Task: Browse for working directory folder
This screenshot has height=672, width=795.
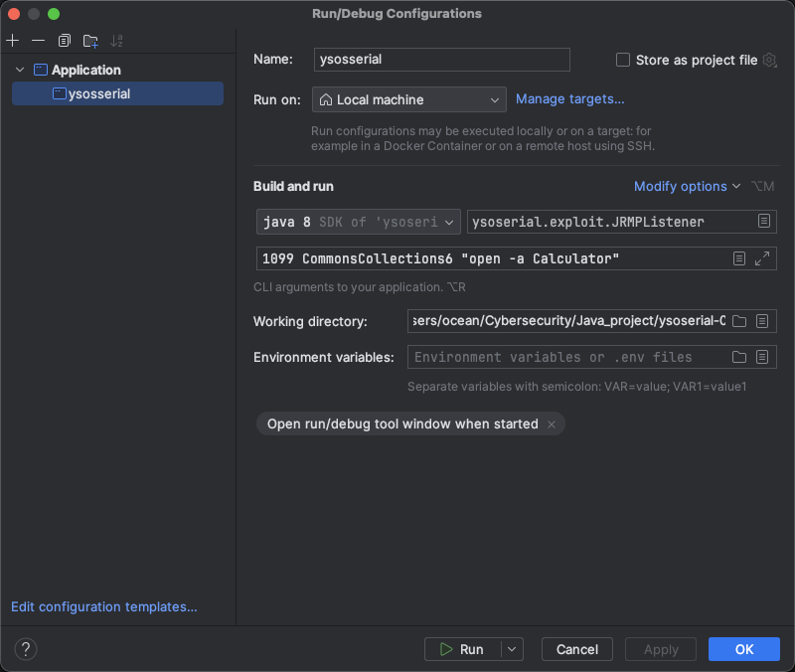Action: coord(739,321)
